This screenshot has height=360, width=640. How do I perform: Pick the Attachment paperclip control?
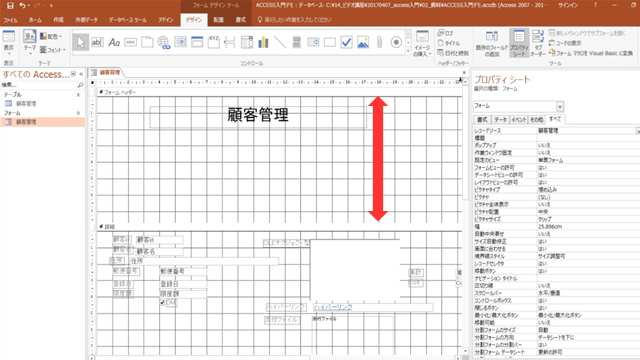[x=380, y=42]
